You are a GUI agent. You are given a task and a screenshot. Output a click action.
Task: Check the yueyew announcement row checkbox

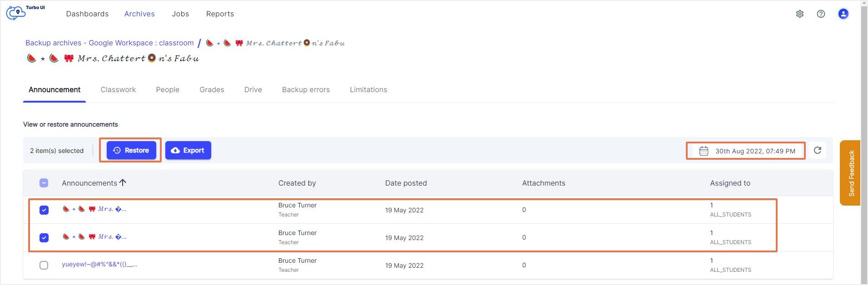[44, 265]
